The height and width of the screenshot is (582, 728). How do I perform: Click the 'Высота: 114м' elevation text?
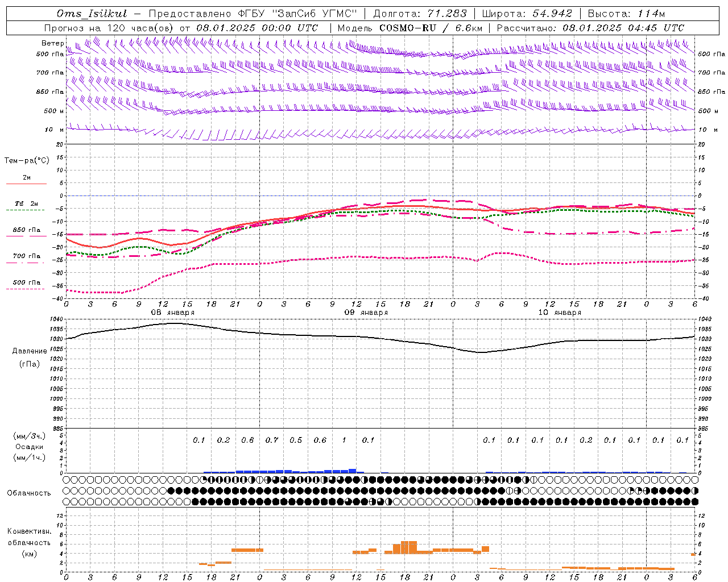626,14
